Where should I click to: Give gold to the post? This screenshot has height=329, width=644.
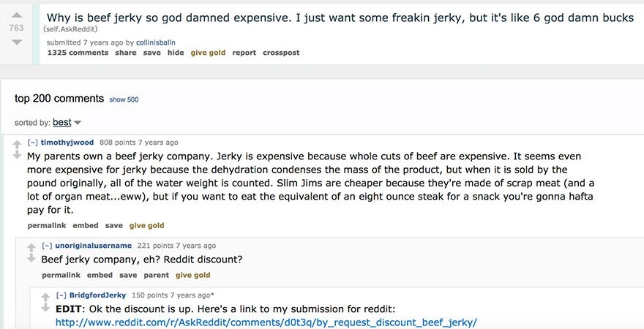pyautogui.click(x=208, y=53)
